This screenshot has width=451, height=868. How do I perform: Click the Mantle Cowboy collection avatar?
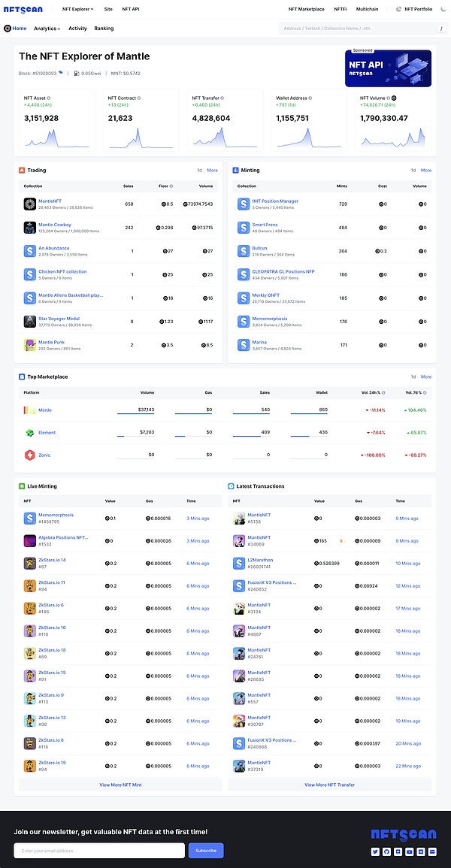30,228
